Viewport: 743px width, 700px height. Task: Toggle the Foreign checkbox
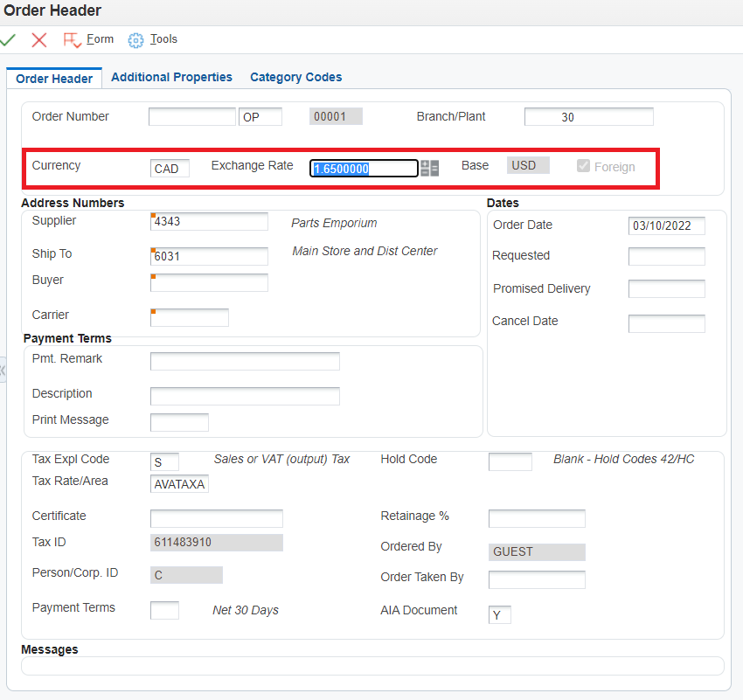583,166
